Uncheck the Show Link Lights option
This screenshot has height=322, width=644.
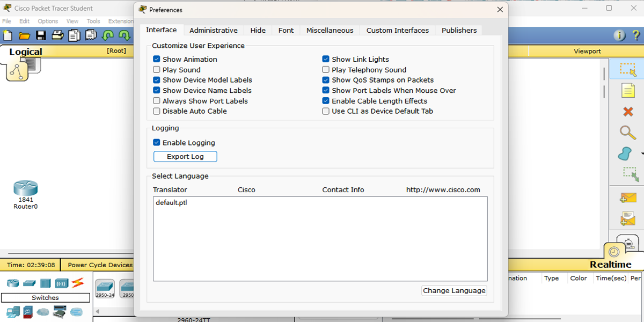click(x=326, y=60)
